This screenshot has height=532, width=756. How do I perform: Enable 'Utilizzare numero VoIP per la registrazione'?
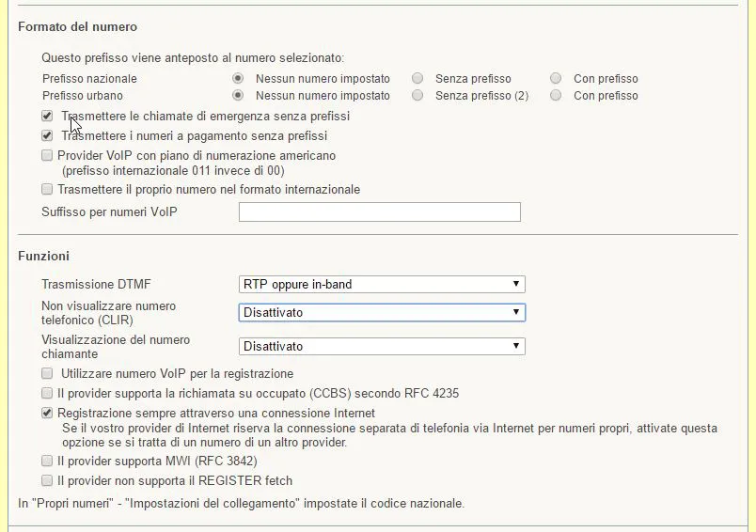pos(47,374)
